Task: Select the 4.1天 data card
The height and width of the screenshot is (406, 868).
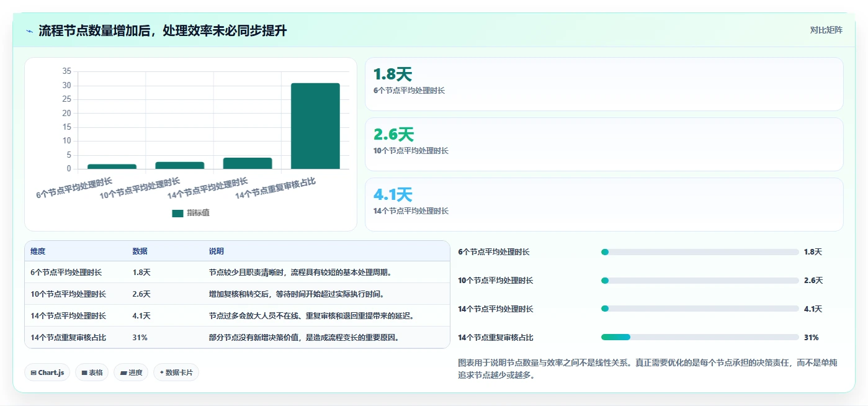Action: [604, 205]
